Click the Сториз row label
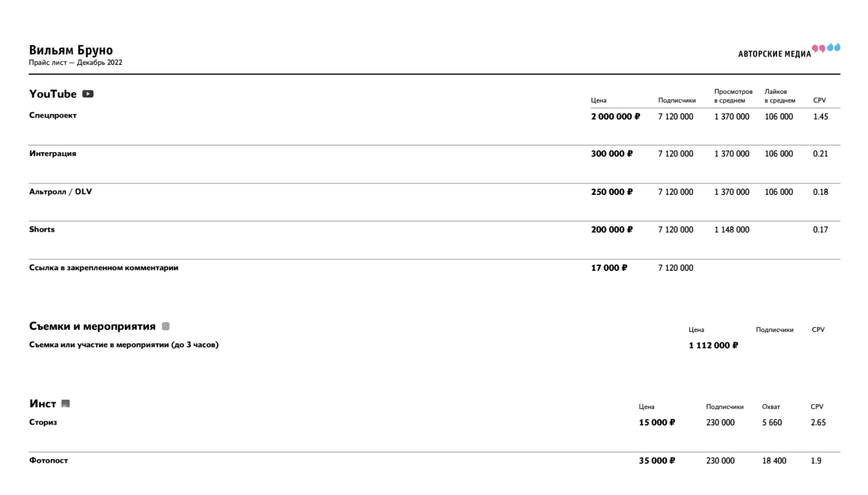The width and height of the screenshot is (868, 495). click(43, 422)
